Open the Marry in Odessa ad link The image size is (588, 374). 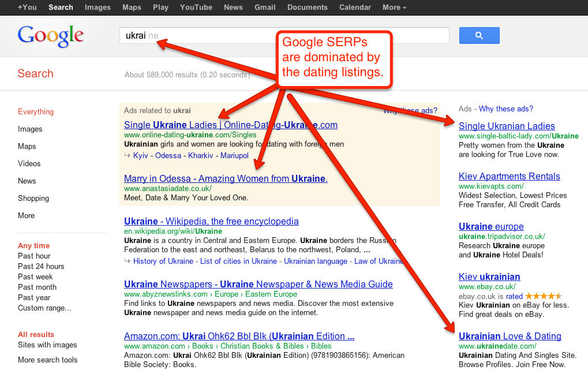tap(226, 178)
